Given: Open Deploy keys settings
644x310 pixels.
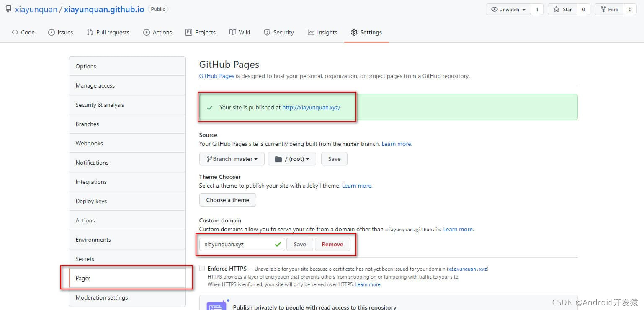Looking at the screenshot, I should click(127, 201).
